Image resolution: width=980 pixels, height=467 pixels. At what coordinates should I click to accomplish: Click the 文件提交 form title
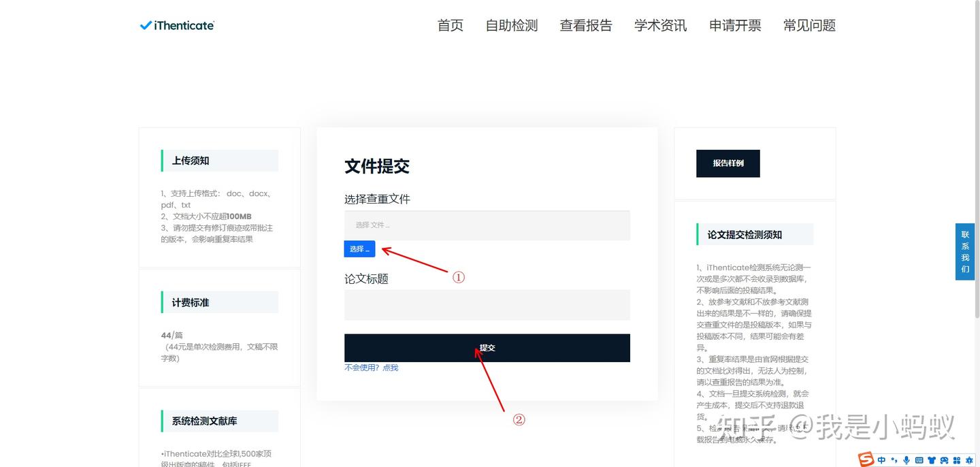point(377,166)
